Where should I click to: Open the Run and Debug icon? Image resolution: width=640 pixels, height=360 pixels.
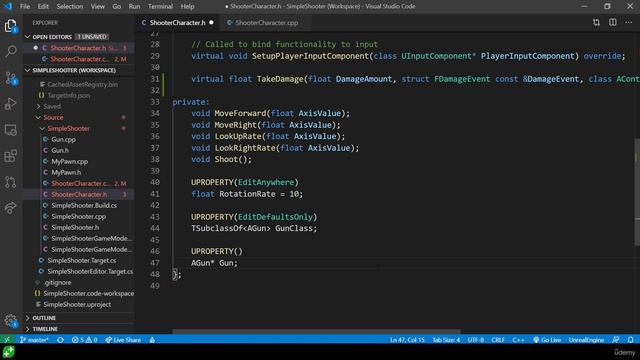coord(11,104)
